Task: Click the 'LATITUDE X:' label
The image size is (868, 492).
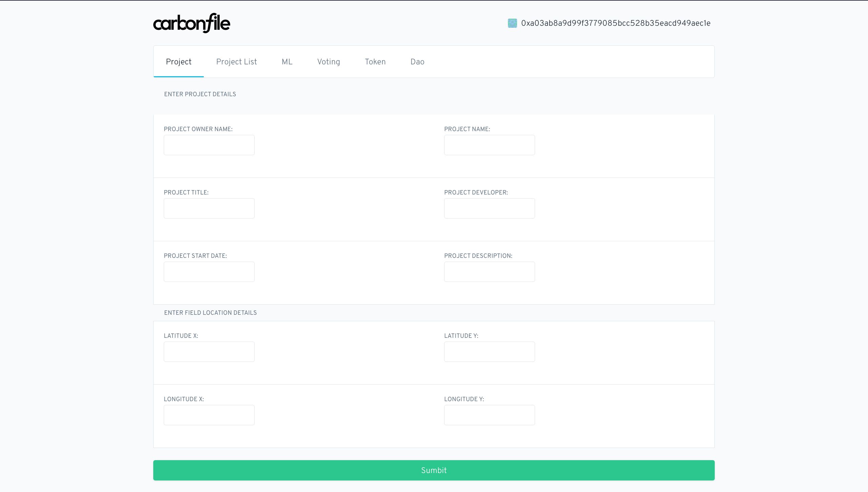Action: click(x=181, y=336)
